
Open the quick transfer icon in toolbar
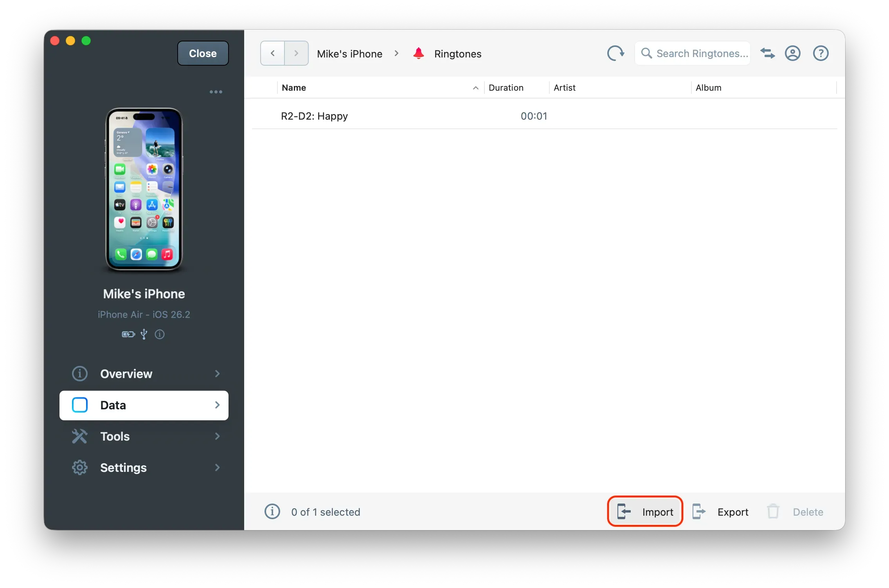point(767,53)
